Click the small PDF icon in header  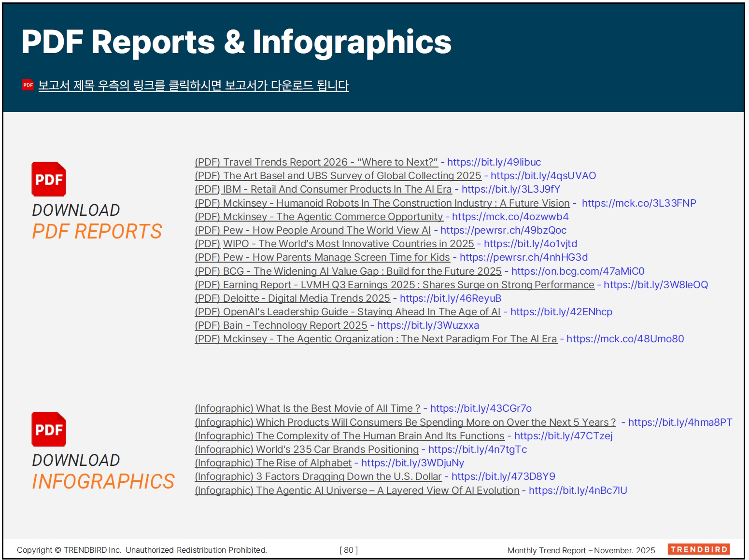[28, 85]
